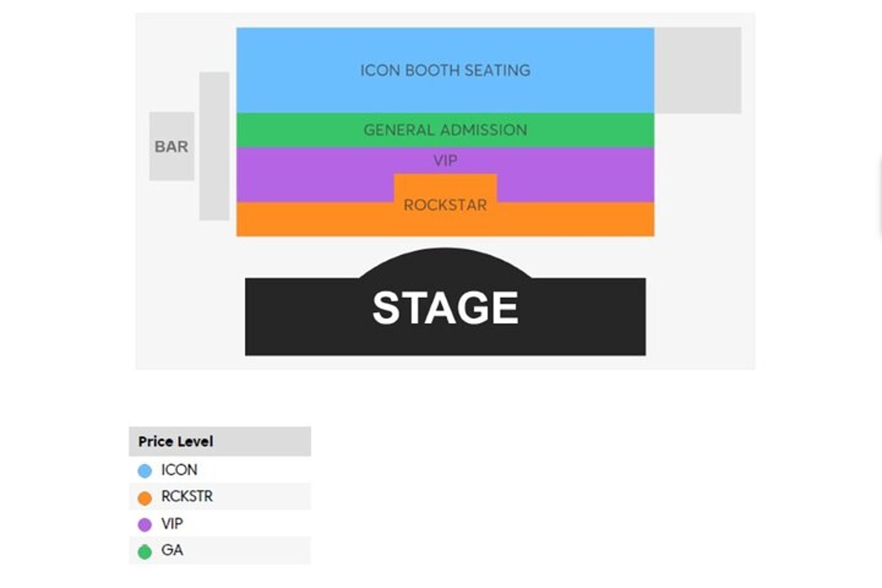This screenshot has height=588, width=882.
Task: Click the orange RCKSTR legend dot
Action: (x=145, y=498)
